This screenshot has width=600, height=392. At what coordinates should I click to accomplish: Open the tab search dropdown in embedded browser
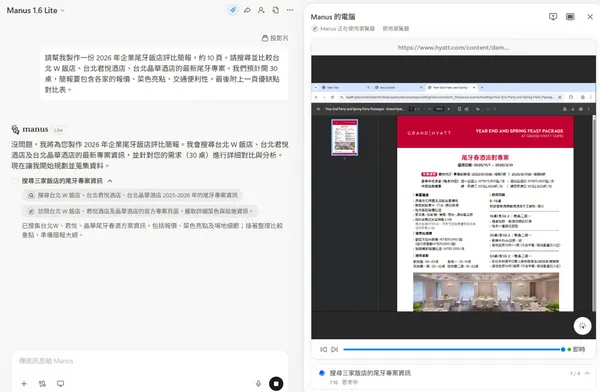point(316,87)
